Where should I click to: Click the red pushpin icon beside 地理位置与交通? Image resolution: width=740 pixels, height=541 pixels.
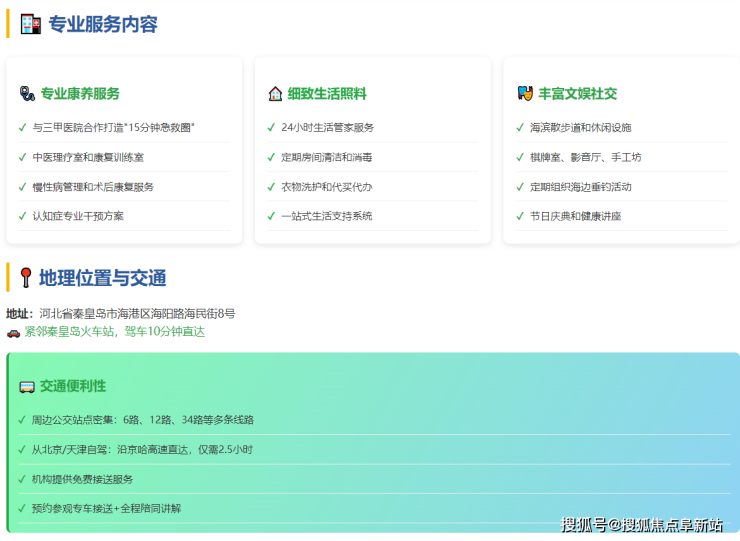click(x=26, y=278)
